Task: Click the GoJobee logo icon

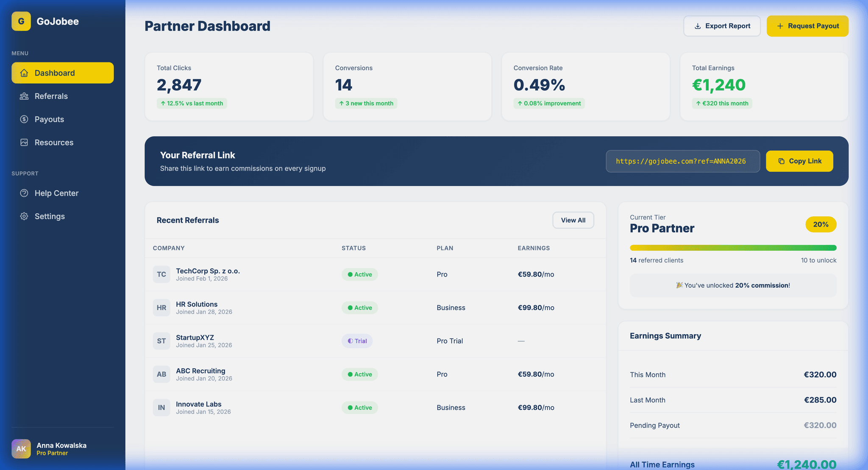Action: click(x=21, y=21)
